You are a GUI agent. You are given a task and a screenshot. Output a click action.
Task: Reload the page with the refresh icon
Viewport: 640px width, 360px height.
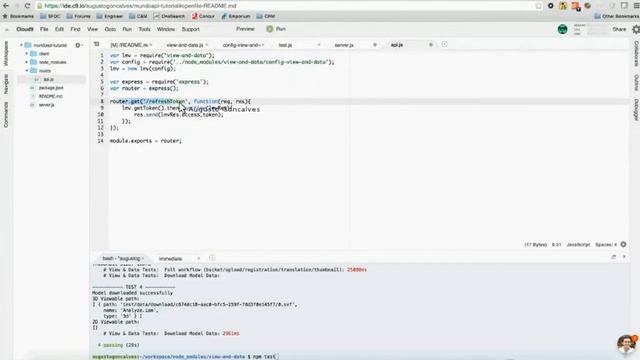27,6
